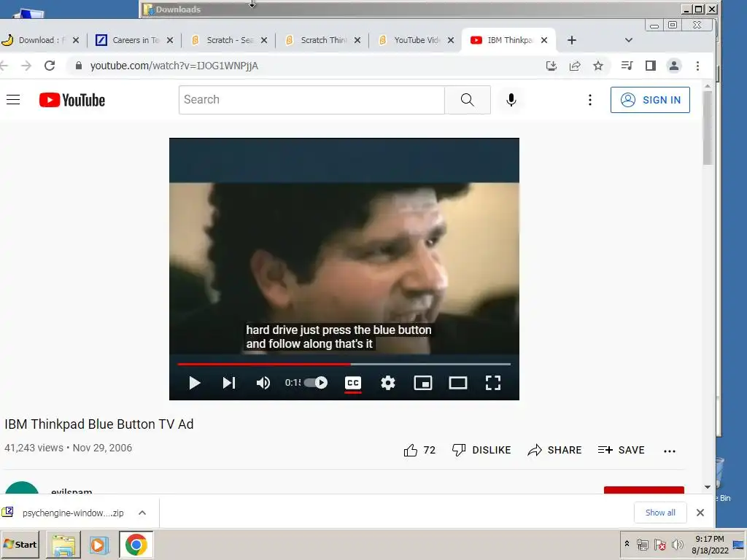Mute the video volume

(263, 383)
